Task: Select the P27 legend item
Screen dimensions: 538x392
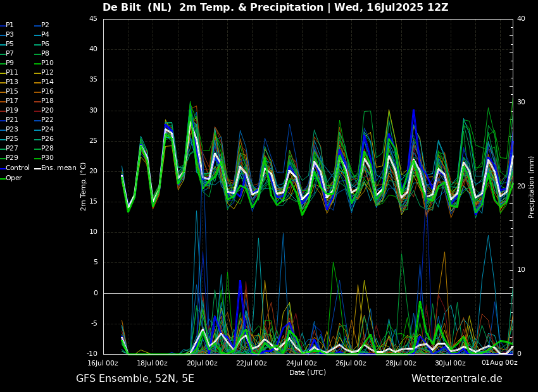Action: point(9,148)
